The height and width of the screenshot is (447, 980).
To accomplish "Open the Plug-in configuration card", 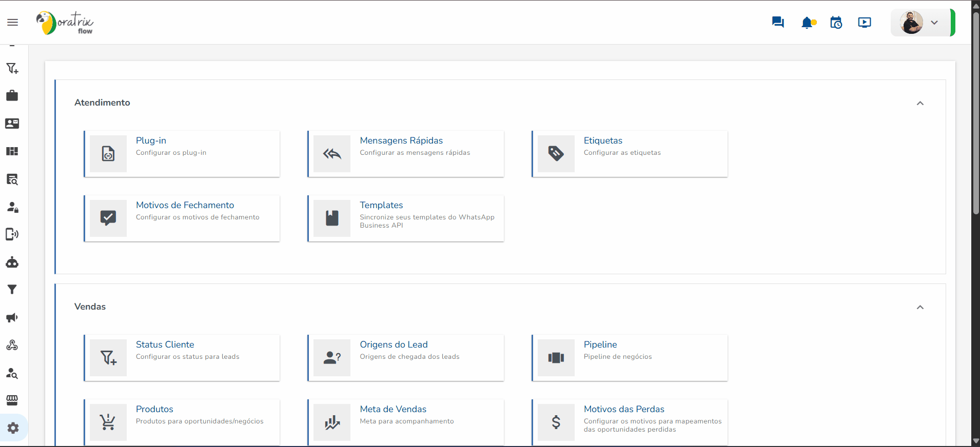I will [x=182, y=154].
